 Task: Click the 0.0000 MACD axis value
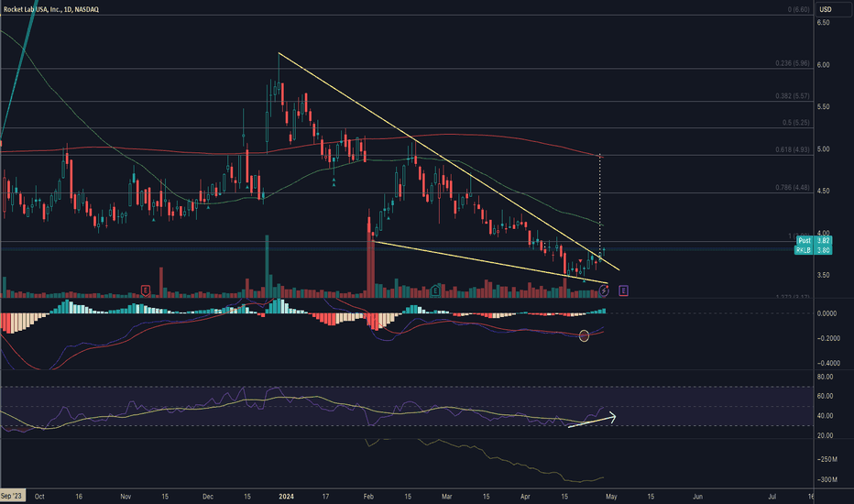tap(827, 313)
